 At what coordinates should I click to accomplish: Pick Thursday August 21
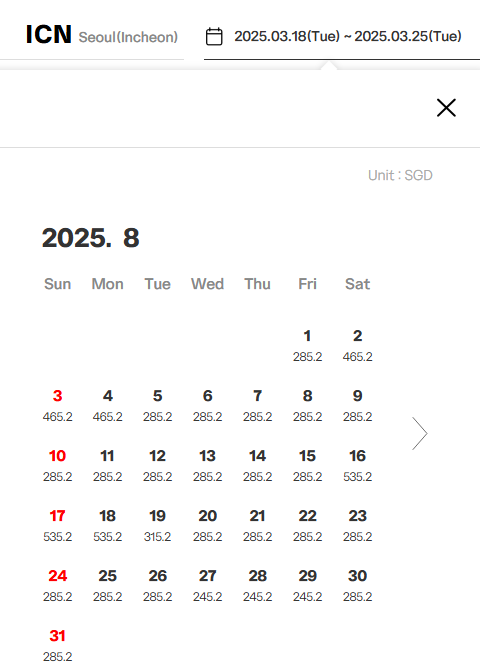(x=258, y=525)
